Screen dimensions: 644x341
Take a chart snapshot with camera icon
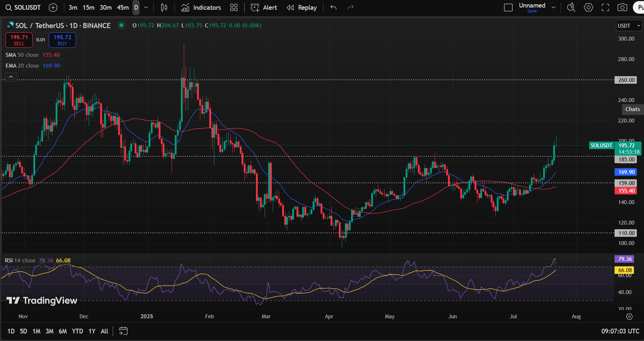[622, 7]
